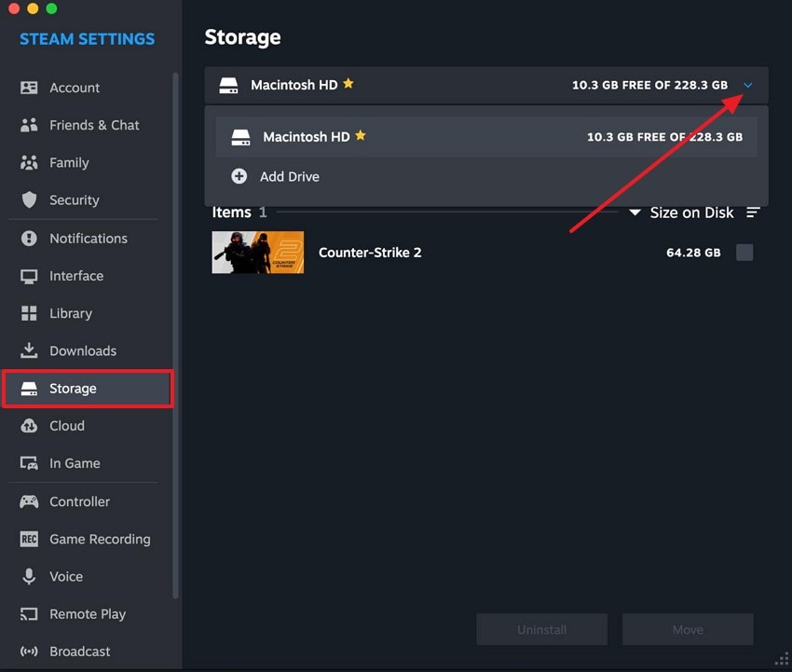This screenshot has width=792, height=672.
Task: Click the sort order lines icon near Size on Disk
Action: pyautogui.click(x=753, y=213)
